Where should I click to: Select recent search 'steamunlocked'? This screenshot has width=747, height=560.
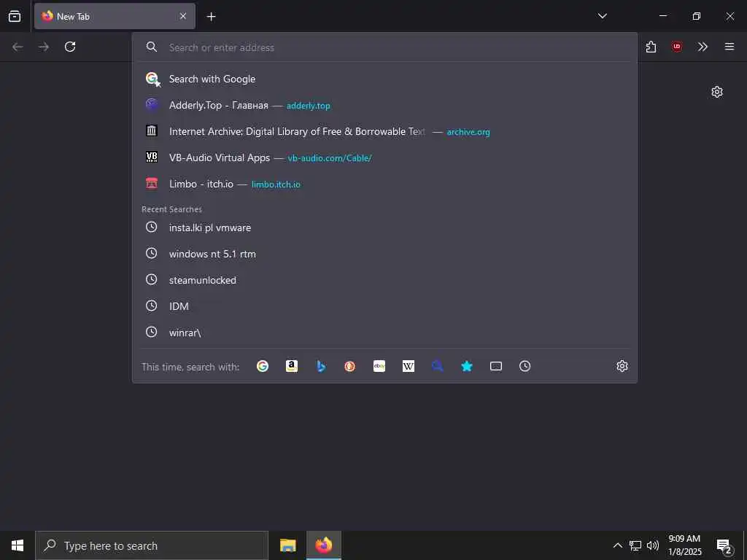click(x=385, y=280)
